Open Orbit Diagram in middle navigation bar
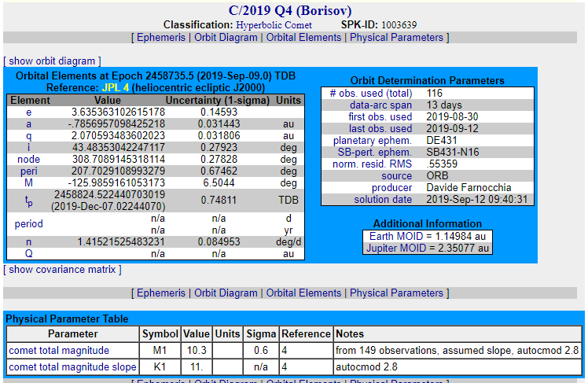The height and width of the screenshot is (383, 588). coord(226,293)
